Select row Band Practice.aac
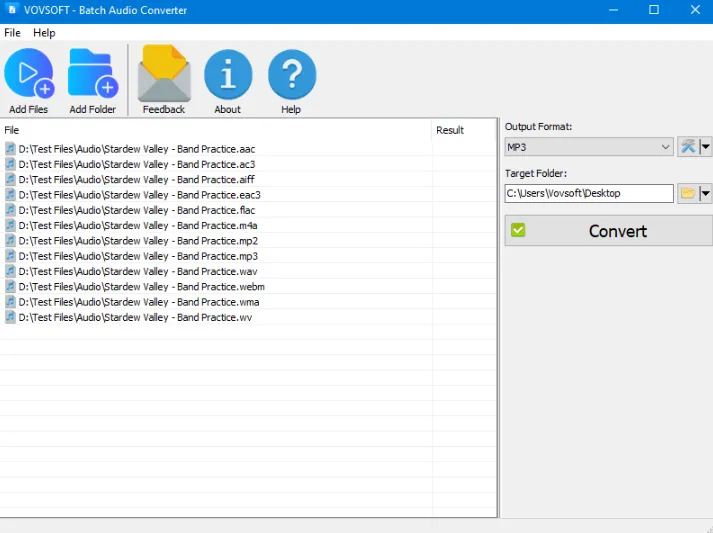 [248, 149]
